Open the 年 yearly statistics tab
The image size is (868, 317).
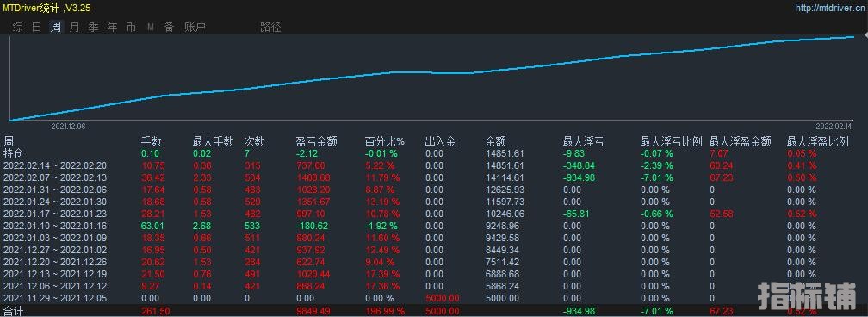[x=112, y=28]
